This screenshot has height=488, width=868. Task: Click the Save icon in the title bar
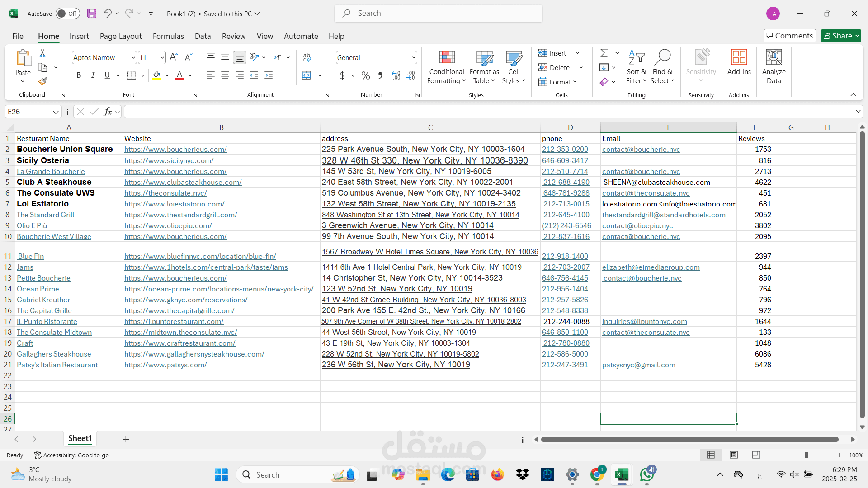(x=92, y=14)
